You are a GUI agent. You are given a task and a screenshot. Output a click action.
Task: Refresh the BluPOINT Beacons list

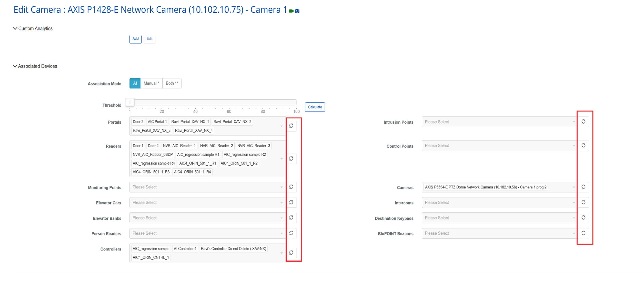coord(583,233)
